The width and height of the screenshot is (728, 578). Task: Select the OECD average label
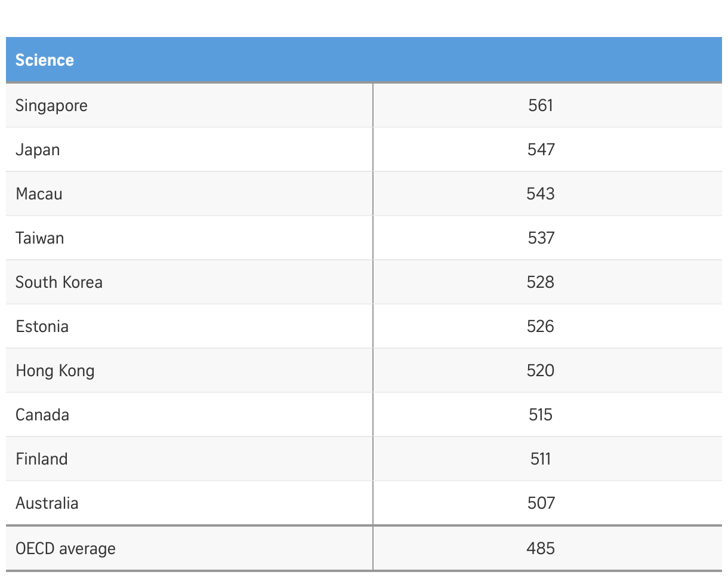click(x=65, y=548)
